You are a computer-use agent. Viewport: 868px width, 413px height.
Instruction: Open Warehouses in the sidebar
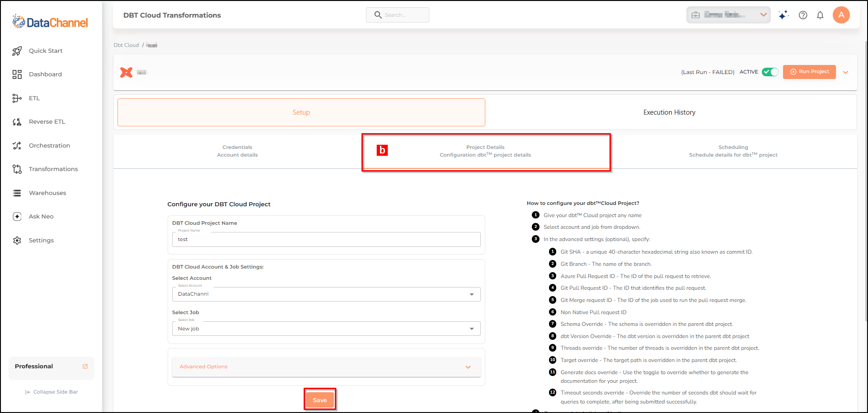tap(47, 193)
